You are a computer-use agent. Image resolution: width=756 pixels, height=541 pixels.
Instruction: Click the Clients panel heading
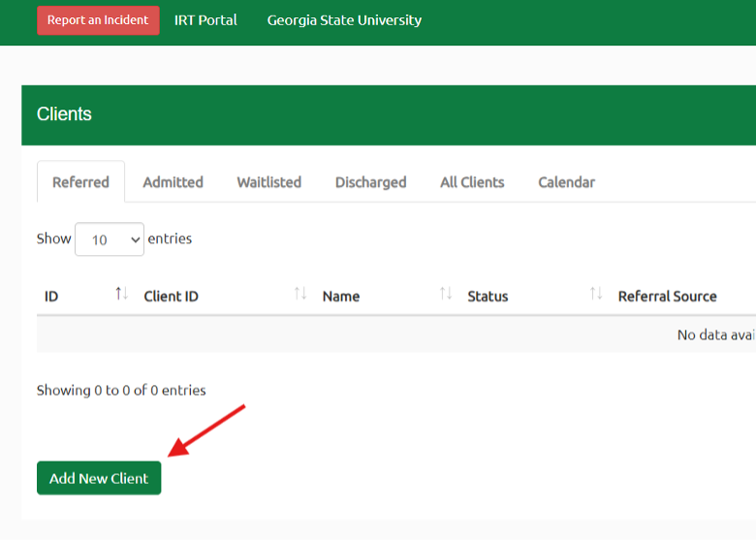pyautogui.click(x=64, y=114)
